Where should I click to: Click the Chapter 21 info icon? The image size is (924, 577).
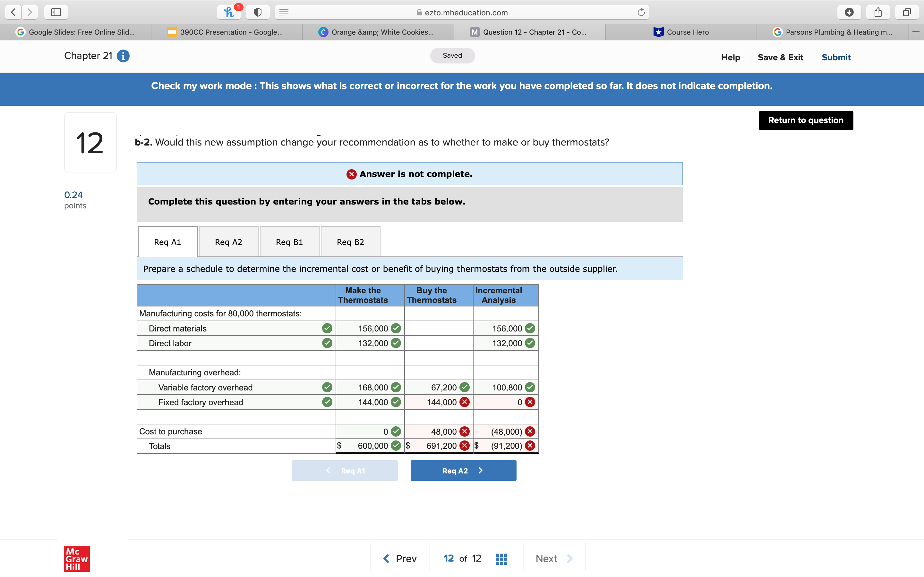pyautogui.click(x=122, y=56)
